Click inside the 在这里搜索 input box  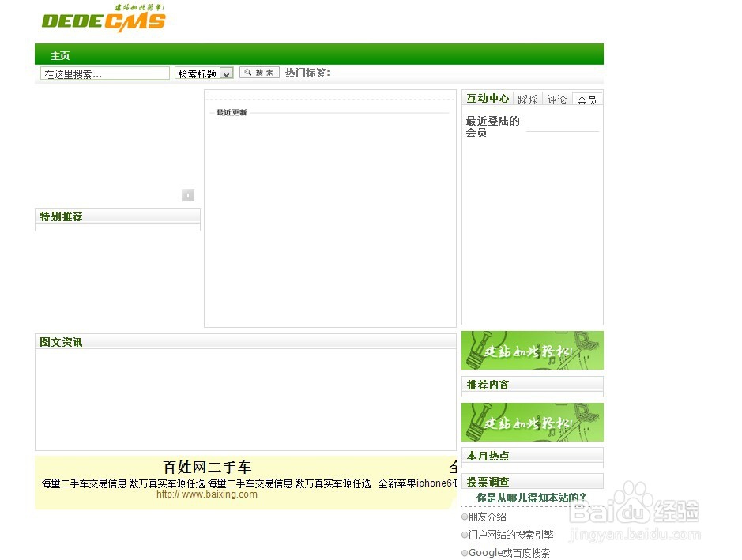click(x=103, y=72)
